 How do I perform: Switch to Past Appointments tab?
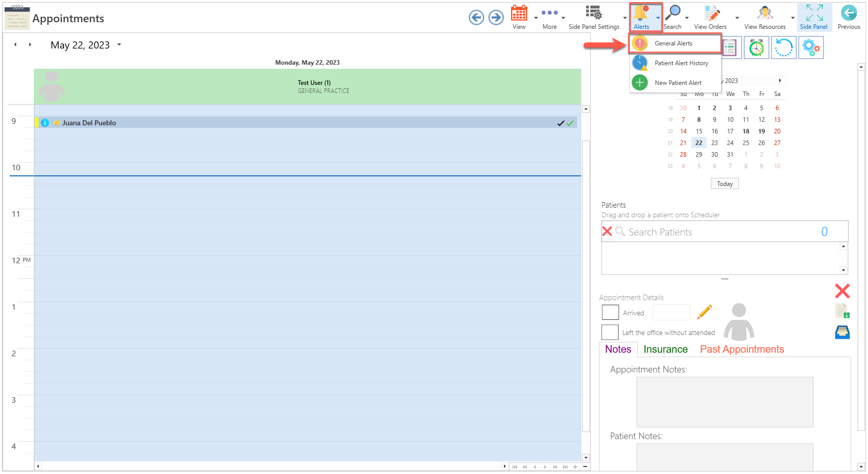click(742, 349)
